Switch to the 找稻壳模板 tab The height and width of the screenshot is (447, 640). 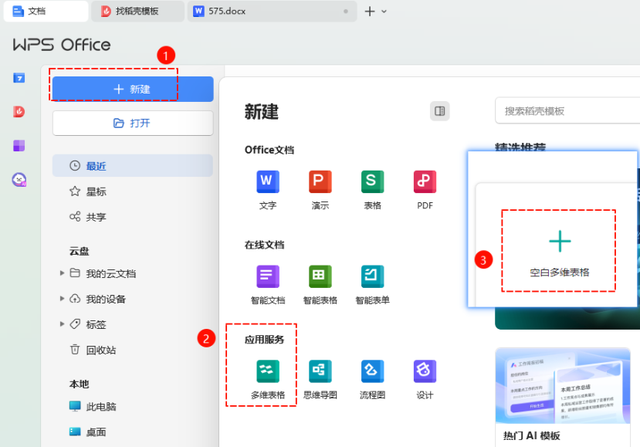point(138,11)
